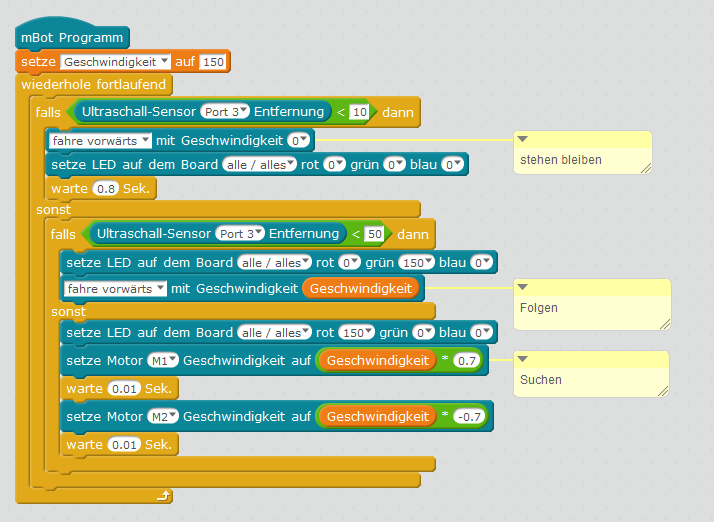This screenshot has height=522, width=714.
Task: Click the -0.7 multiplier input field
Action: pyautogui.click(x=466, y=415)
